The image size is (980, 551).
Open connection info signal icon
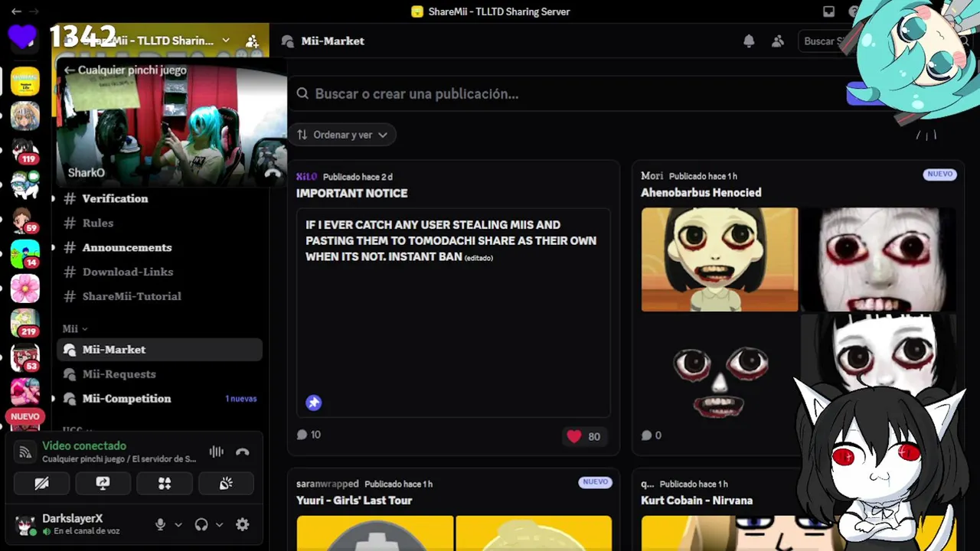(x=25, y=452)
